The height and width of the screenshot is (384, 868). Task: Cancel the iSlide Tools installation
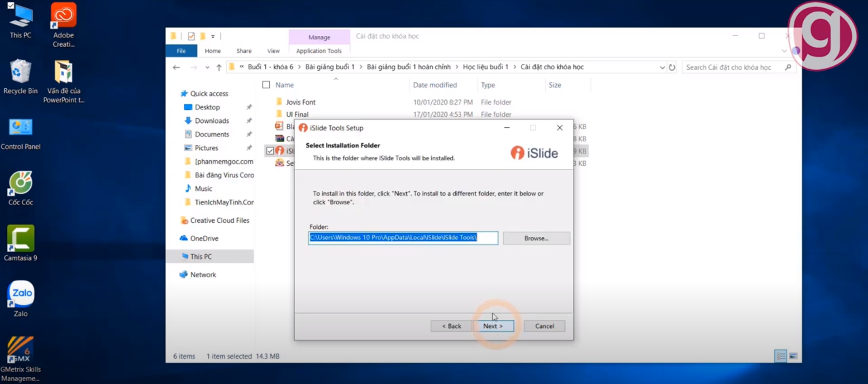coord(544,326)
